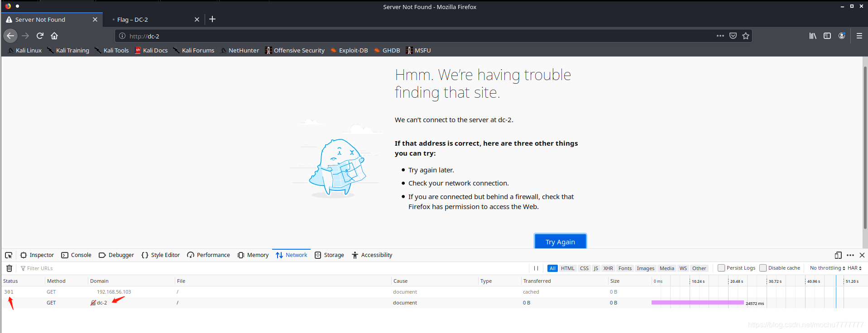Filter requests by WS
The width and height of the screenshot is (868, 333).
683,268
